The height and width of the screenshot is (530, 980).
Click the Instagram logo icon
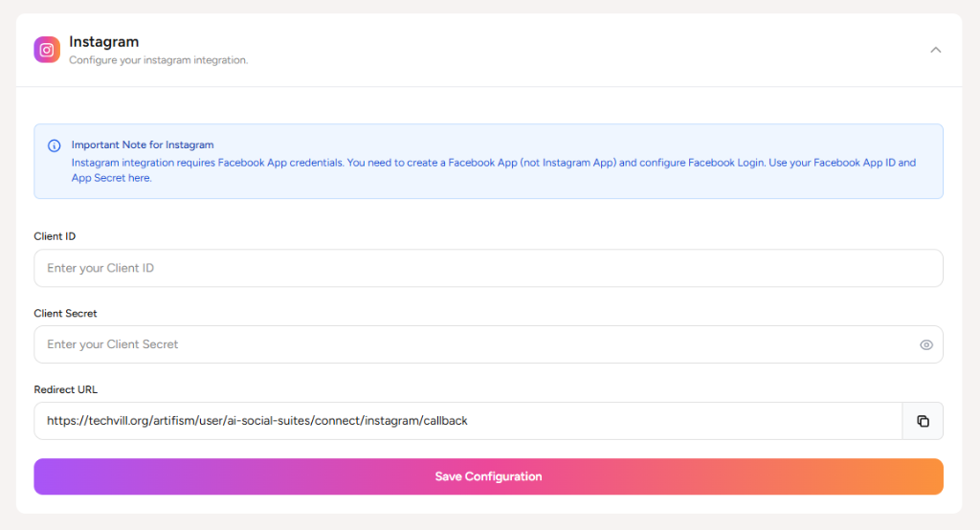(x=47, y=50)
